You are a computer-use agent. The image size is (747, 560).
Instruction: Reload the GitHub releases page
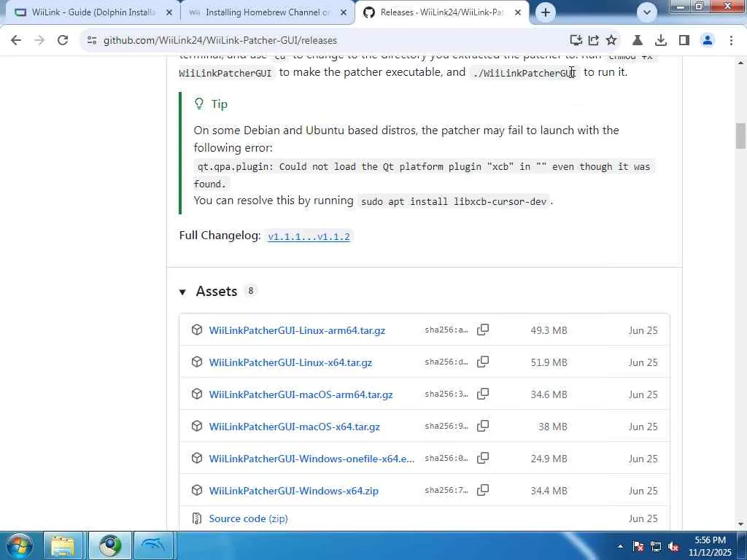[63, 41]
